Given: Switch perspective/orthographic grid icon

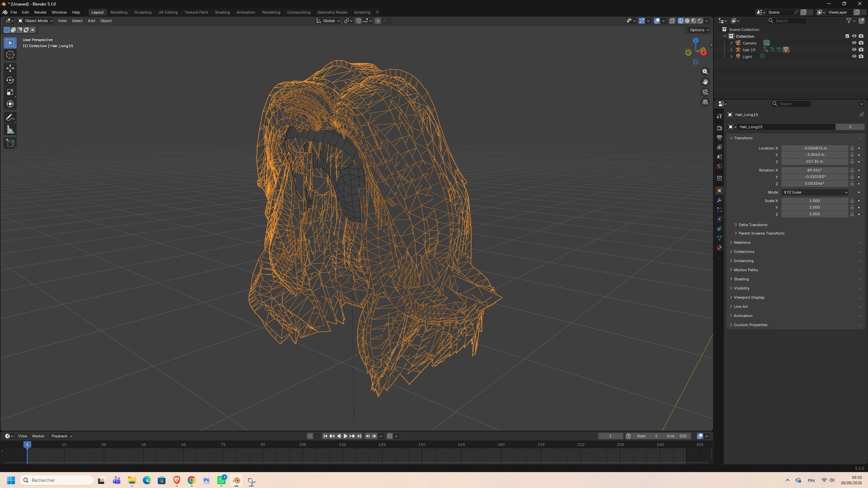Looking at the screenshot, I should coord(705,102).
